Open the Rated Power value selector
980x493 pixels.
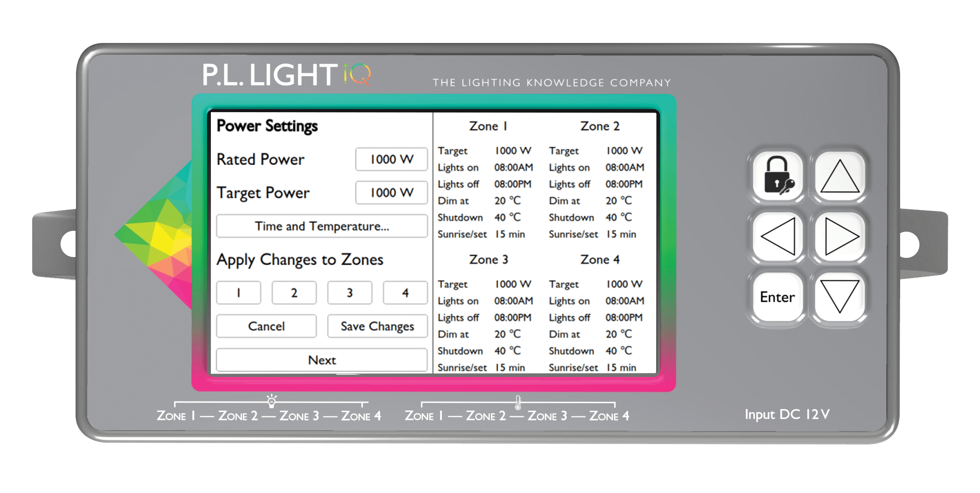[x=391, y=159]
